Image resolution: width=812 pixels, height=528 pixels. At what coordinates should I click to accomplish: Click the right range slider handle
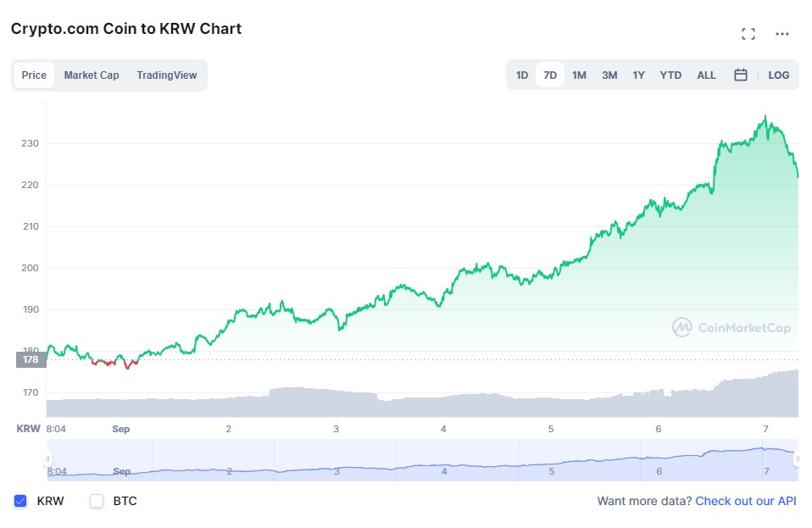click(x=797, y=459)
